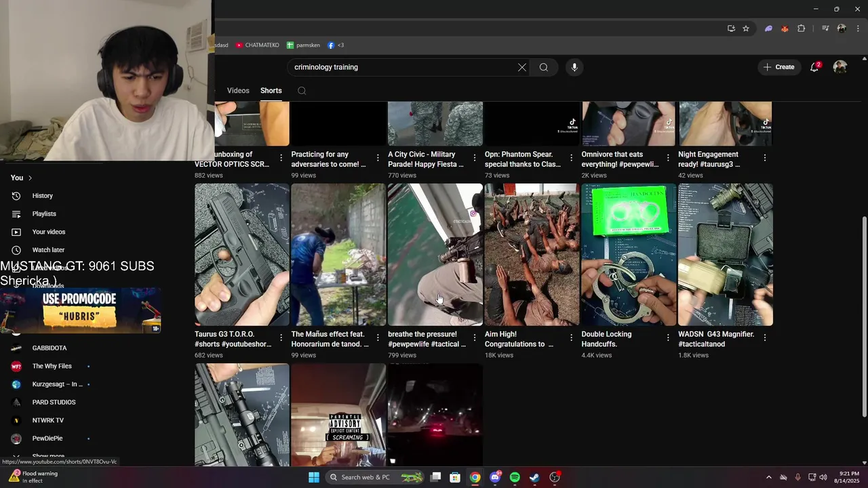Open options for Opn: Phantom Spear short
This screenshot has width=868, height=488.
coord(571,158)
